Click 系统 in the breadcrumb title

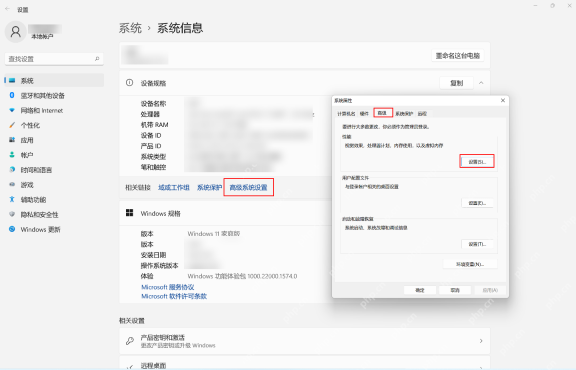(x=130, y=28)
